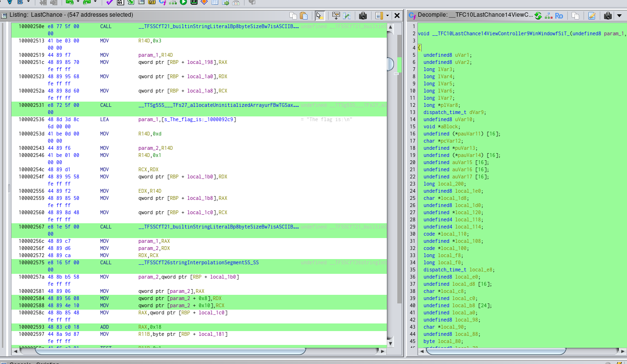Click the purple checkmark toolbar icon
This screenshot has height=364, width=627.
click(110, 2)
